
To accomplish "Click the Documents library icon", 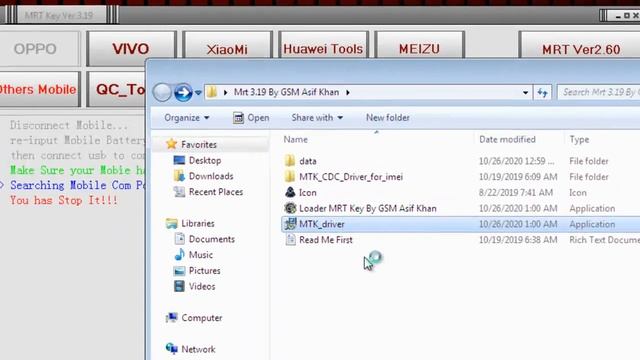I will (x=179, y=239).
